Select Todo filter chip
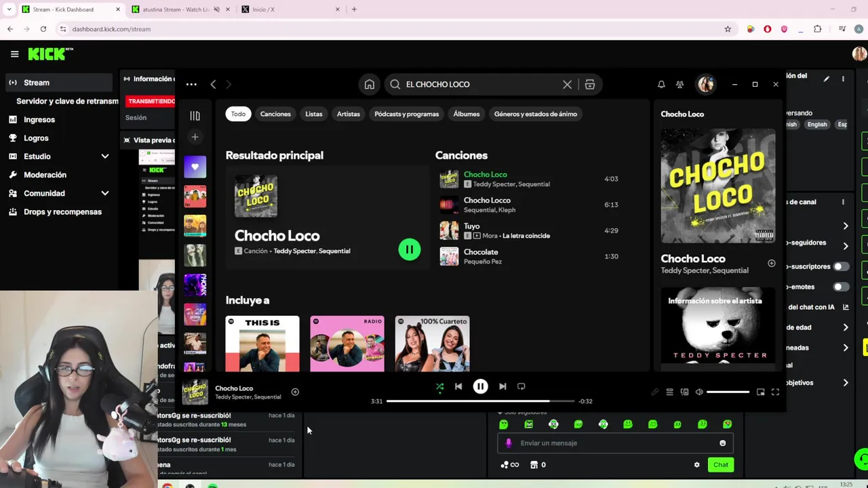The height and width of the screenshot is (488, 868). pos(238,114)
